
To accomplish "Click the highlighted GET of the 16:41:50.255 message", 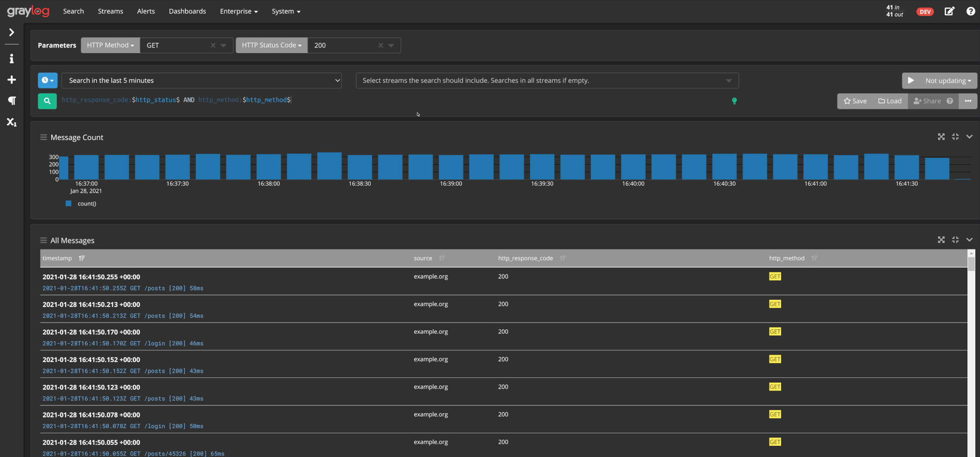I will tap(775, 276).
